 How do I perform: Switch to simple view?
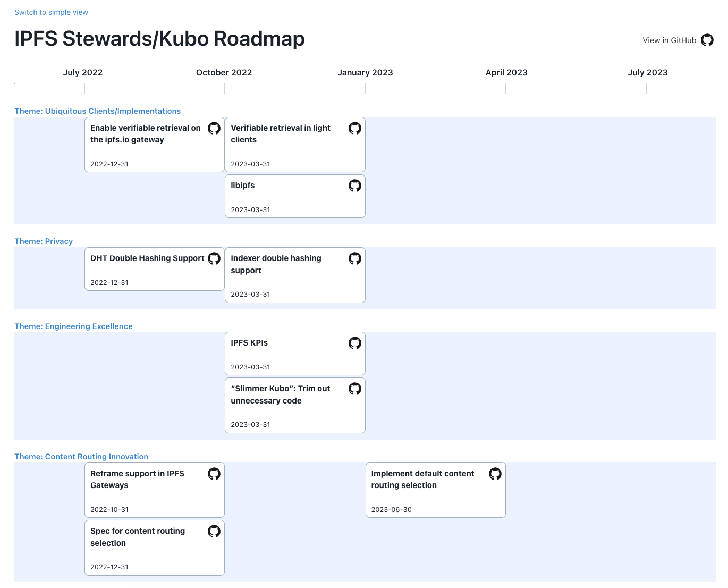click(51, 12)
